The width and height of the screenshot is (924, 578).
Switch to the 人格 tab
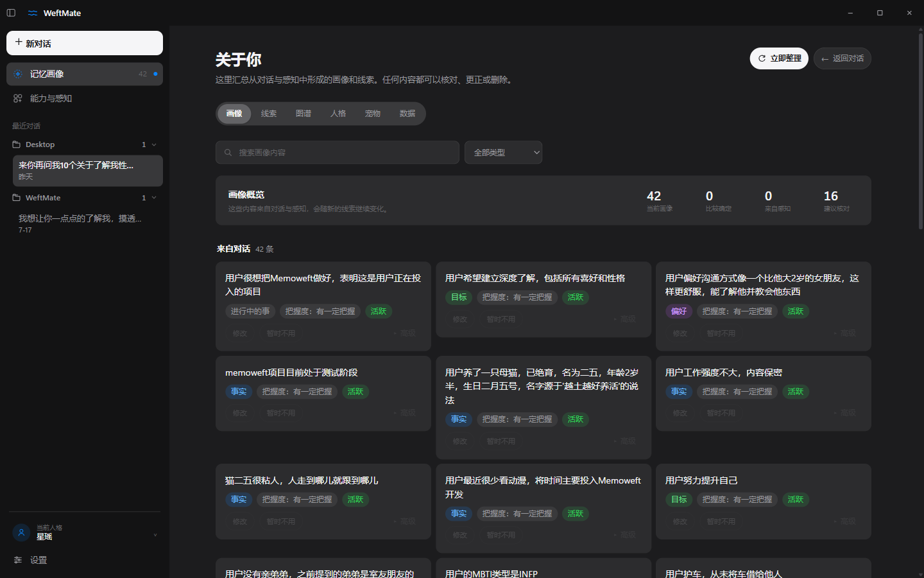tap(338, 114)
